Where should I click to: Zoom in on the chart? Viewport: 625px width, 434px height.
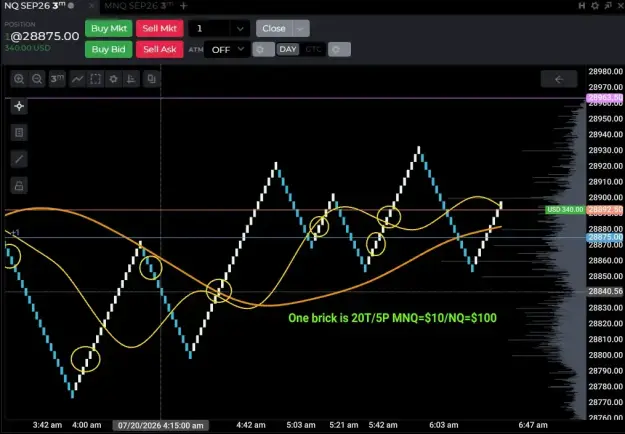click(19, 79)
